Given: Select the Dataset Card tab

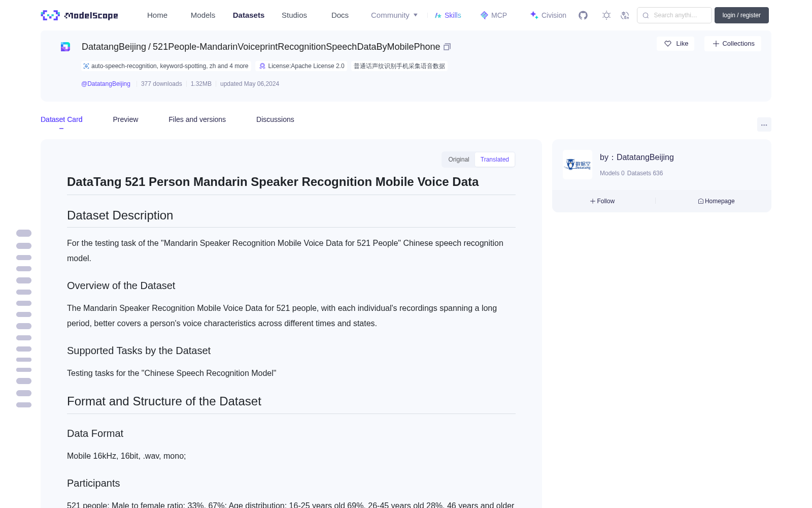Looking at the screenshot, I should click(x=61, y=119).
